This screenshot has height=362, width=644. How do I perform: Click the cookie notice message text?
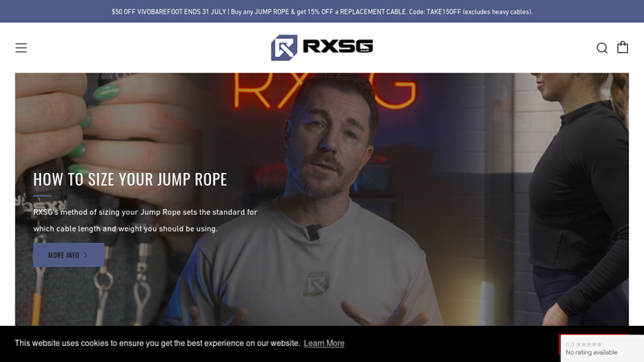[157, 343]
